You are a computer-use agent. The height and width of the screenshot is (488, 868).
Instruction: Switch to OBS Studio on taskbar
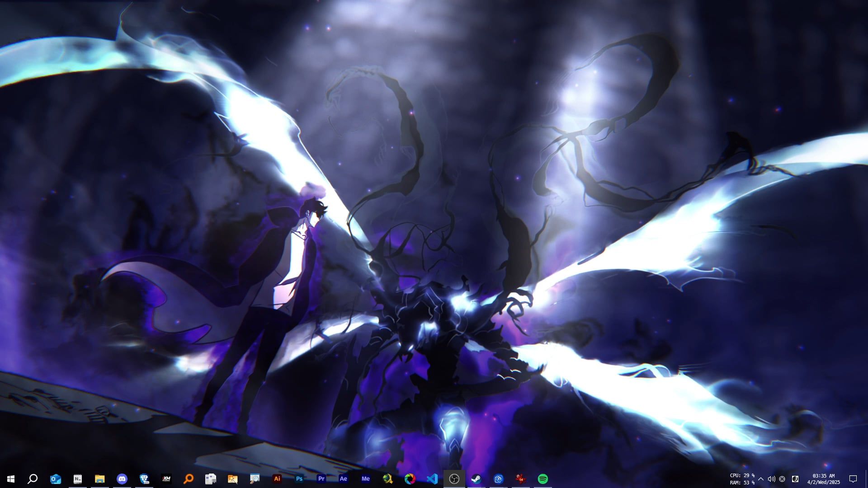click(x=454, y=479)
